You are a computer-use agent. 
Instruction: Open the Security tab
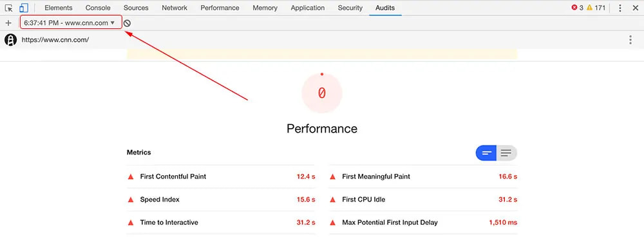click(350, 8)
